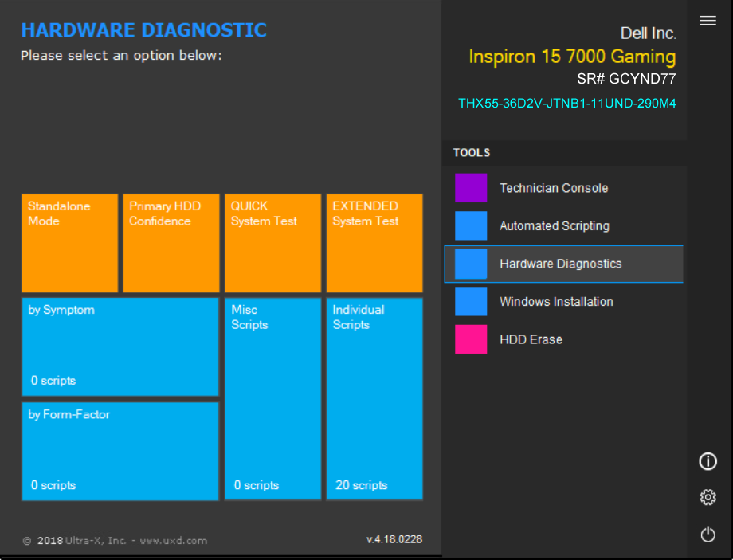Image resolution: width=733 pixels, height=560 pixels.
Task: Click the Inspiron 15 7000 Gaming text
Action: [x=572, y=57]
